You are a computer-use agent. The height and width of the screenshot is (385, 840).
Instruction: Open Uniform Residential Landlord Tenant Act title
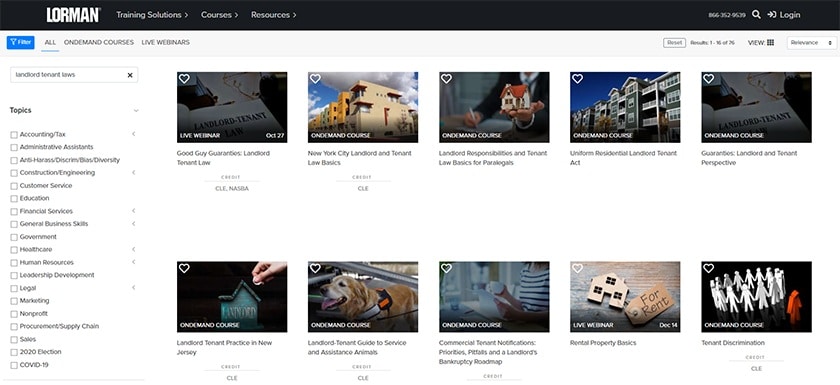(624, 158)
